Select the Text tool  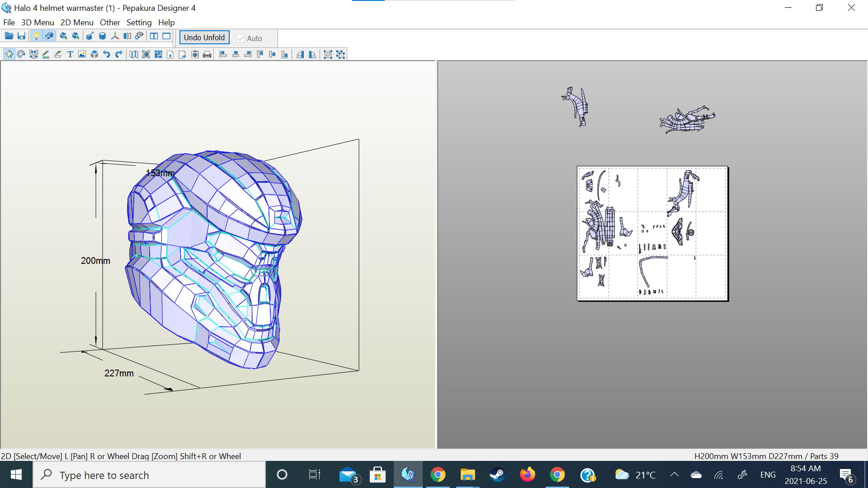click(x=70, y=54)
